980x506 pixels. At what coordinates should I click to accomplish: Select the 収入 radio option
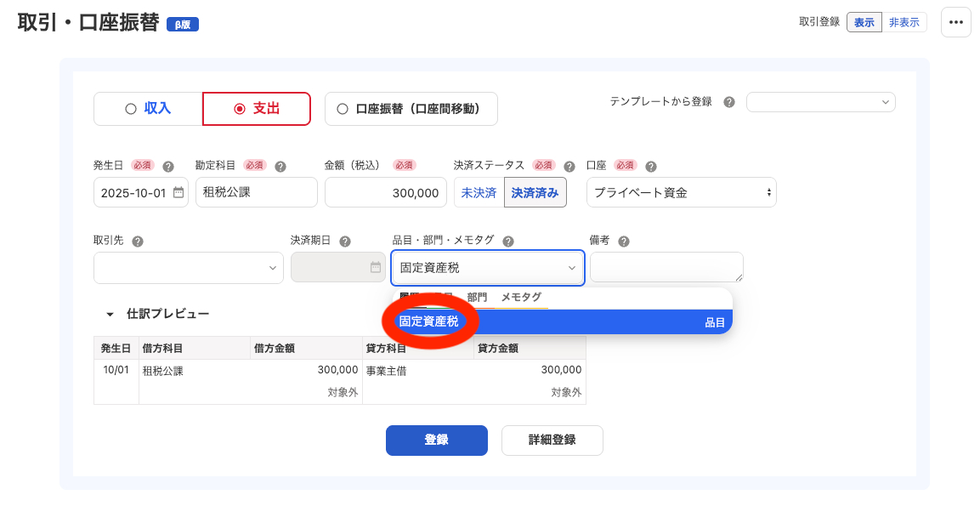point(131,108)
